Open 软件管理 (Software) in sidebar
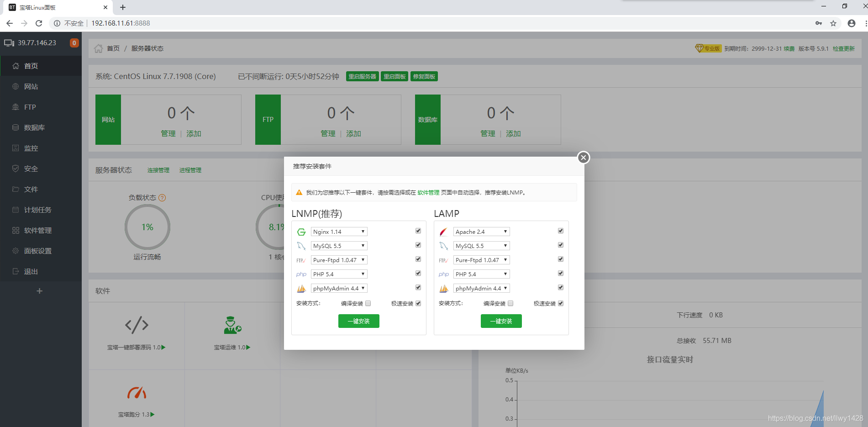The width and height of the screenshot is (868, 427). pos(41,230)
